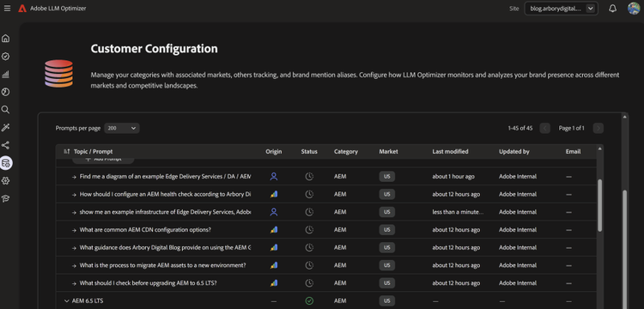The width and height of the screenshot is (644, 309).
Task: Select prompt 'What should I check before upgrading AEM'
Action: pos(149,282)
